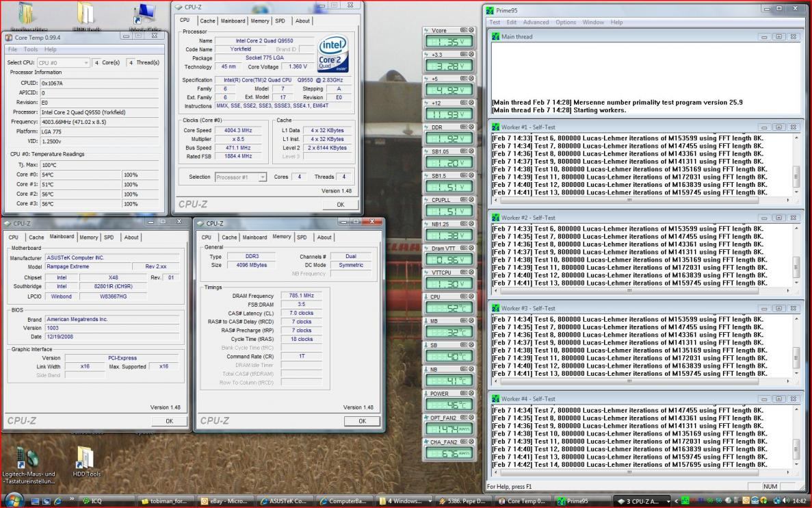This screenshot has width=812, height=508.
Task: Click the Worker #1 Self-Test window icon
Action: coord(495,127)
